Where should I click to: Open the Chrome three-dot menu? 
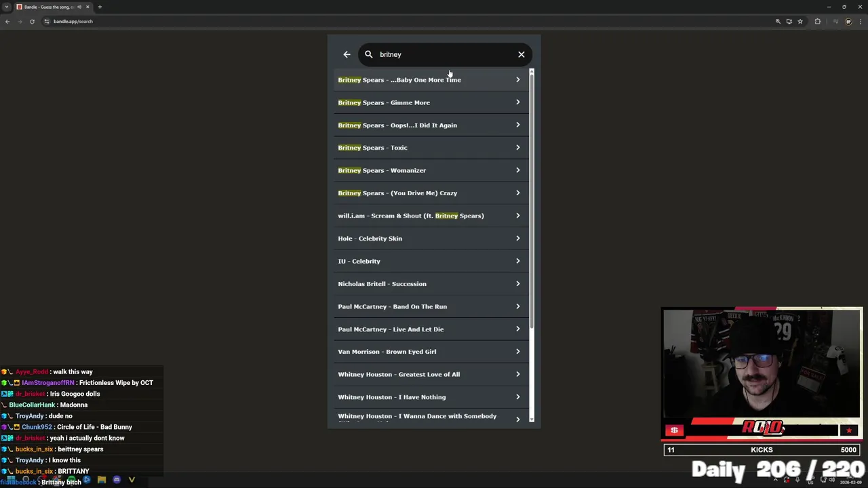[860, 21]
